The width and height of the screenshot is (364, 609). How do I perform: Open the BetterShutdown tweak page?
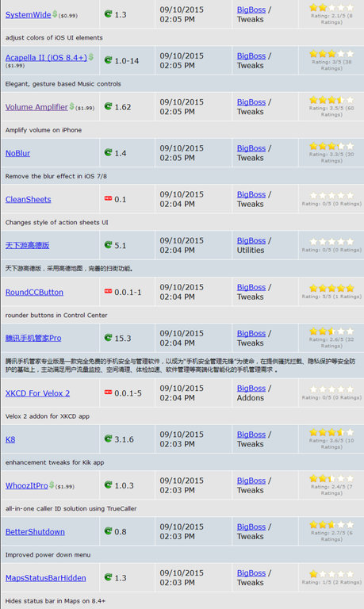[35, 532]
